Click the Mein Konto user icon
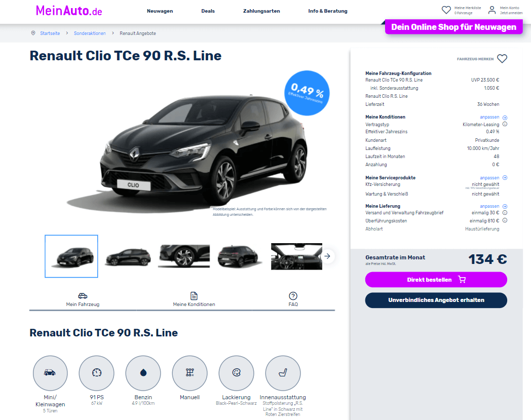This screenshot has height=420, width=531. tap(491, 10)
